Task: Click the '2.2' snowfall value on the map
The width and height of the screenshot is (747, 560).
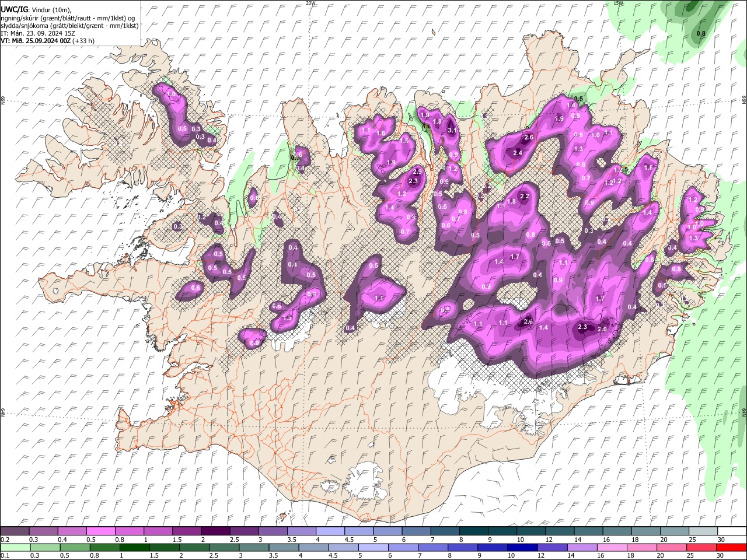Action: pyautogui.click(x=524, y=196)
